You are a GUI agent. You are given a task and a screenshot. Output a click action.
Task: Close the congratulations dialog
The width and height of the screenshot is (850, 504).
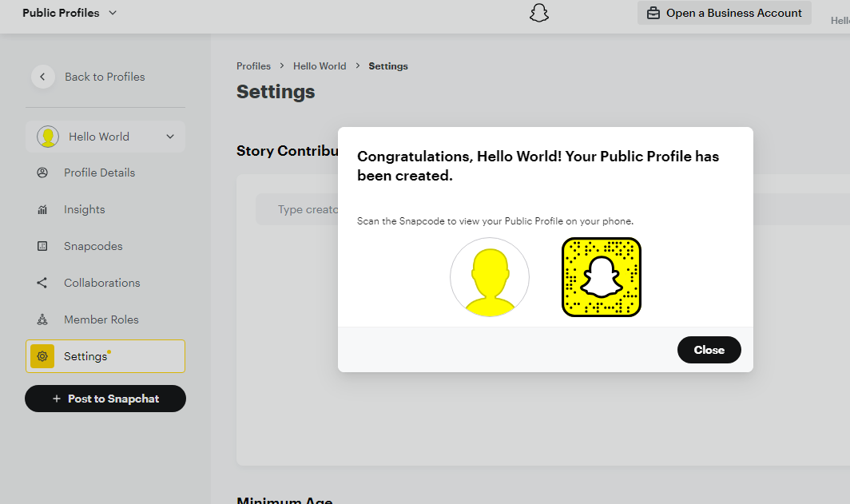point(709,350)
